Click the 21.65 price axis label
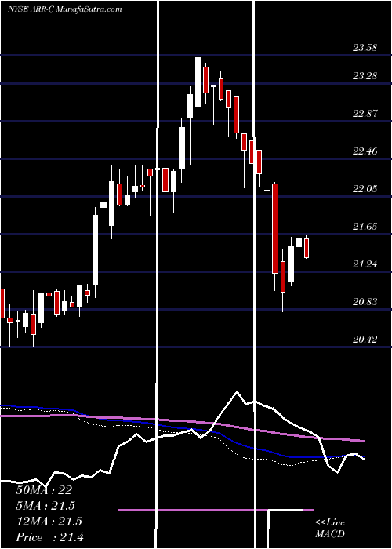The image size is (392, 549). click(365, 226)
